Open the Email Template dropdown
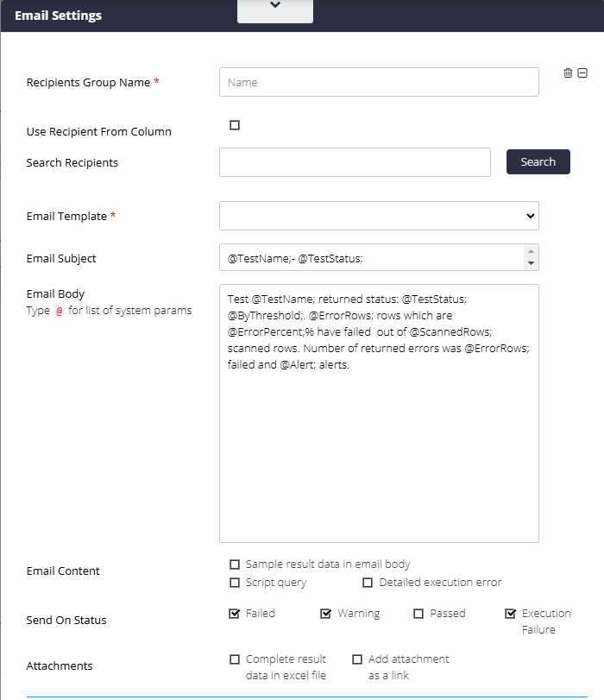 tap(379, 216)
